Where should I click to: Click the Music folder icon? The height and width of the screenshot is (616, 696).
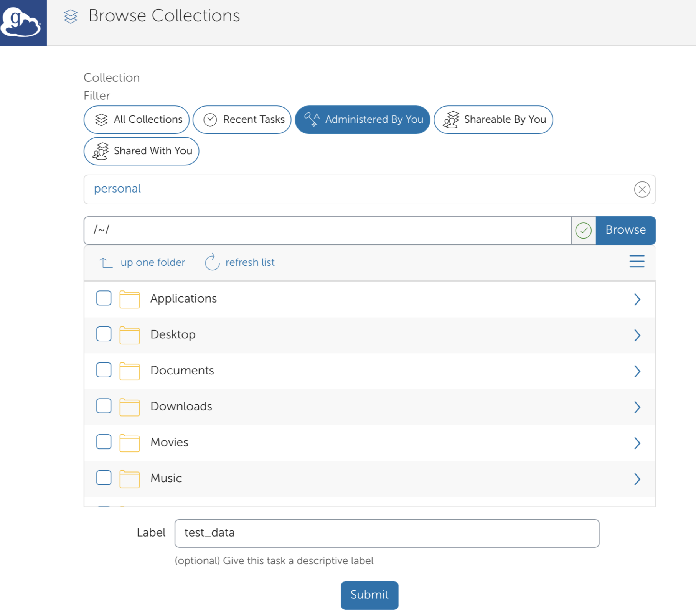click(130, 479)
